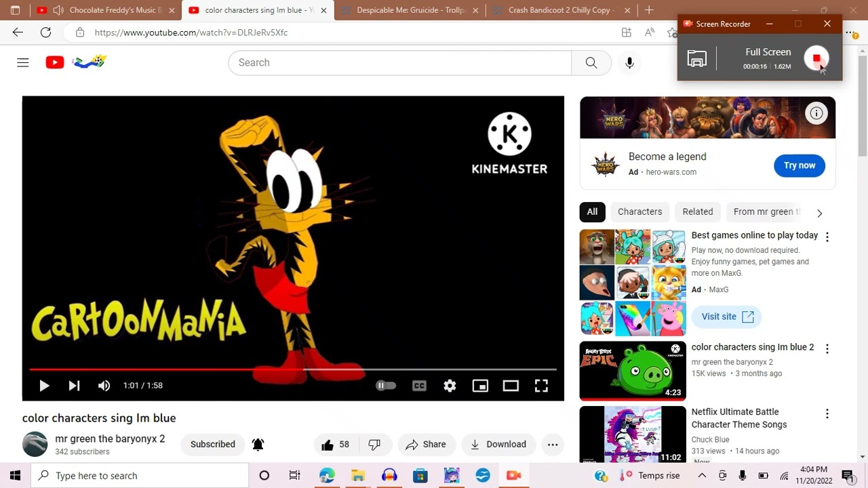Switch to theater mode

click(x=511, y=386)
